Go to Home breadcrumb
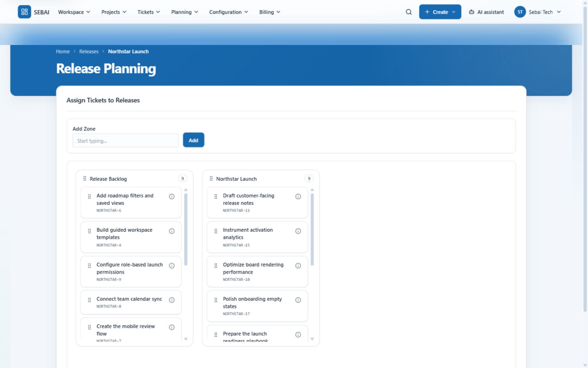The height and width of the screenshot is (368, 588). pos(63,52)
